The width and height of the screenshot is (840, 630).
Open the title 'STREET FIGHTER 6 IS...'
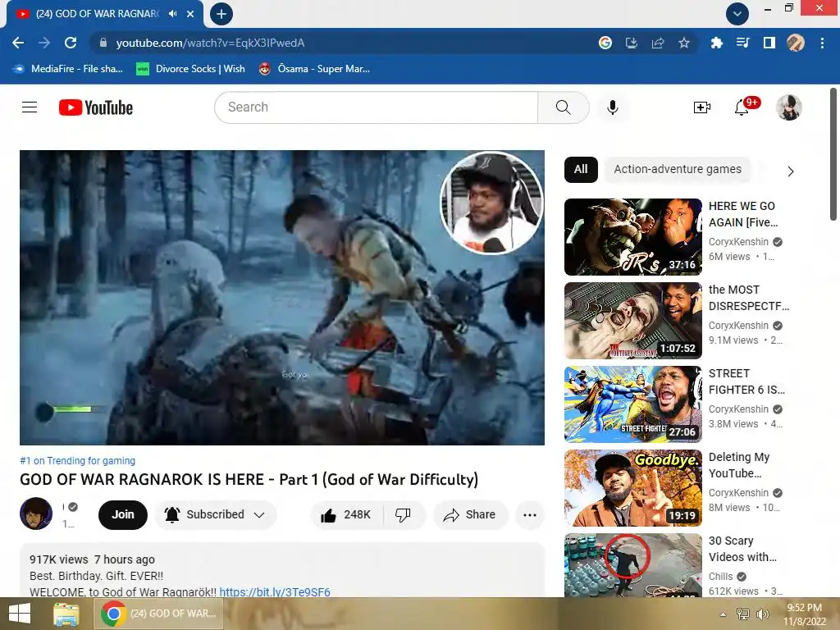746,381
